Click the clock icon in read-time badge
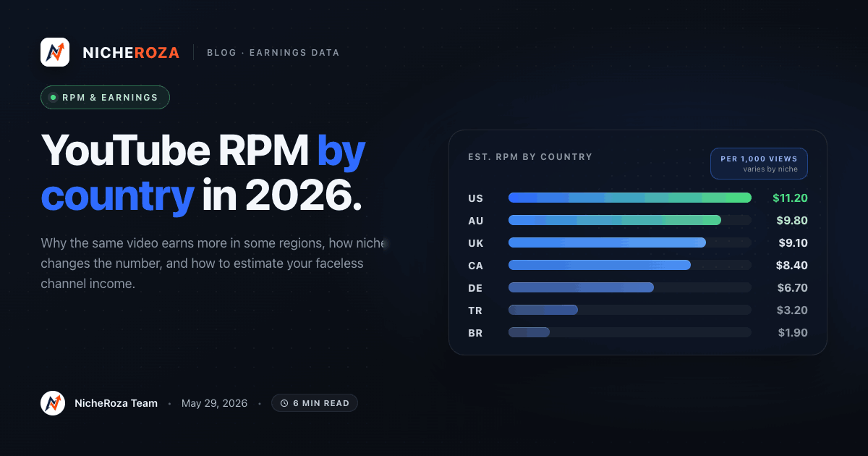 click(284, 403)
